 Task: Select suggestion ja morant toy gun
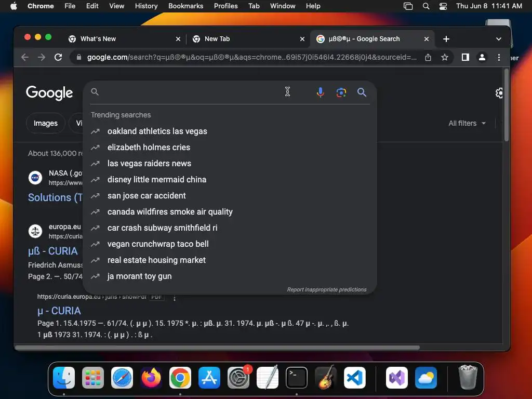[x=230, y=276]
